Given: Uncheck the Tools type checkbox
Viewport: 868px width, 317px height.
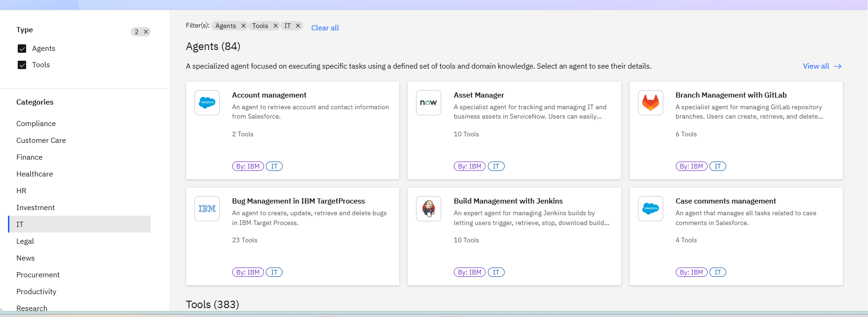Looking at the screenshot, I should tap(22, 65).
